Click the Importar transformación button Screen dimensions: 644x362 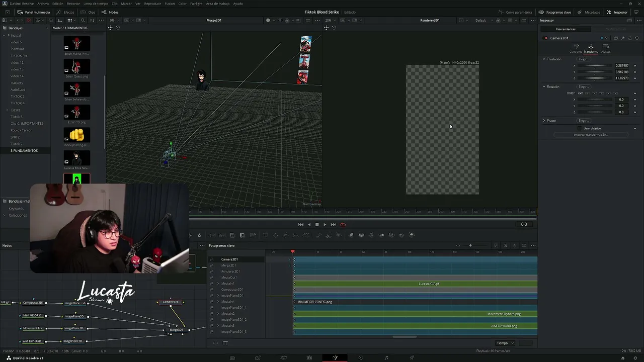[591, 135]
